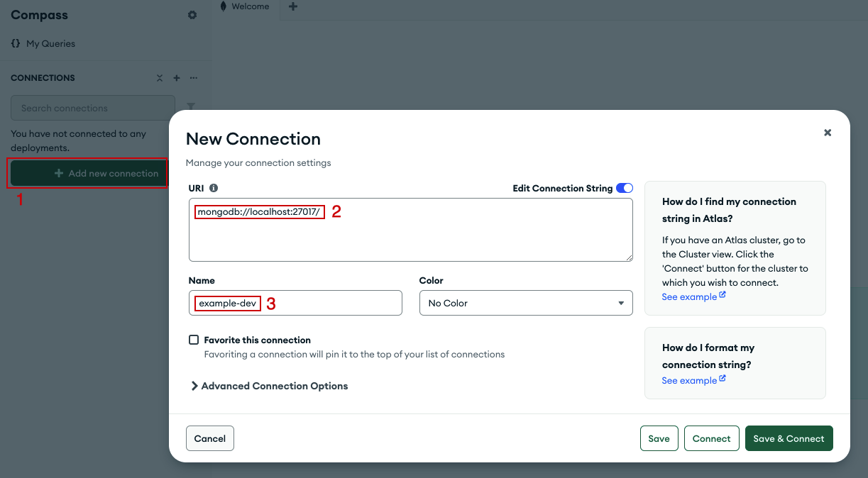This screenshot has width=868, height=478.
Task: Open a new tab with the plus icon
Action: click(293, 6)
